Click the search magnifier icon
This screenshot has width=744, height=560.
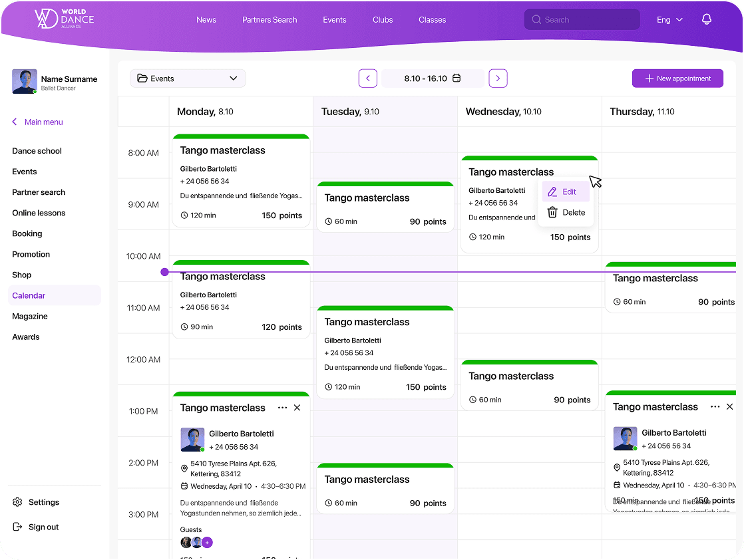(x=536, y=19)
